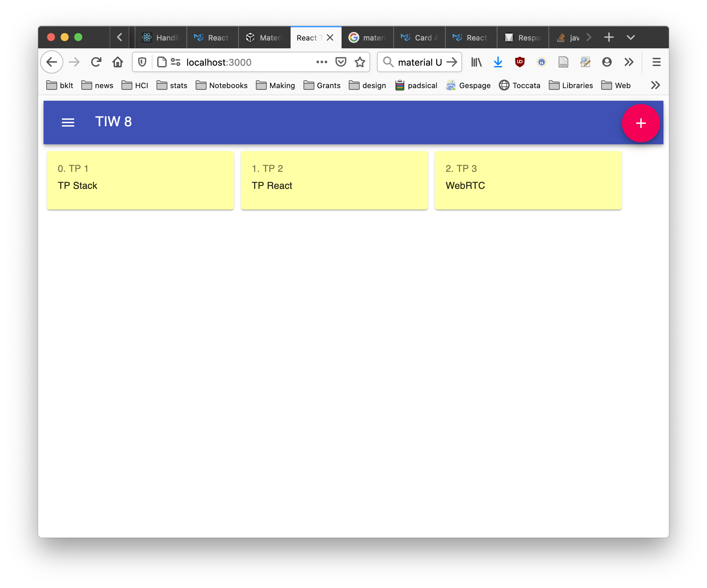Navigate back using the back arrow

pyautogui.click(x=51, y=62)
